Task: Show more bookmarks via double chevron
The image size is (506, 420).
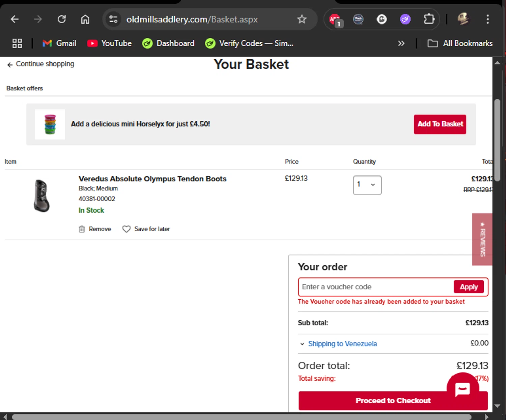Action: point(401,43)
